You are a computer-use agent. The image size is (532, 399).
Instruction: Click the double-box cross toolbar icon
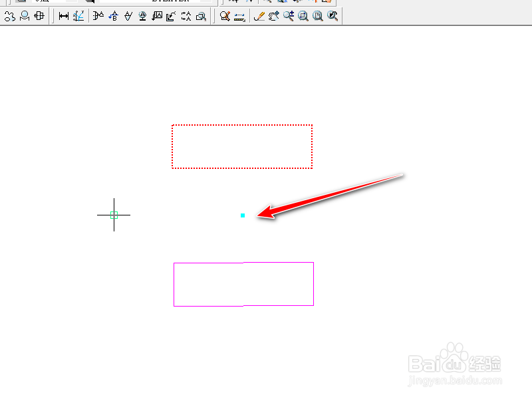39,16
